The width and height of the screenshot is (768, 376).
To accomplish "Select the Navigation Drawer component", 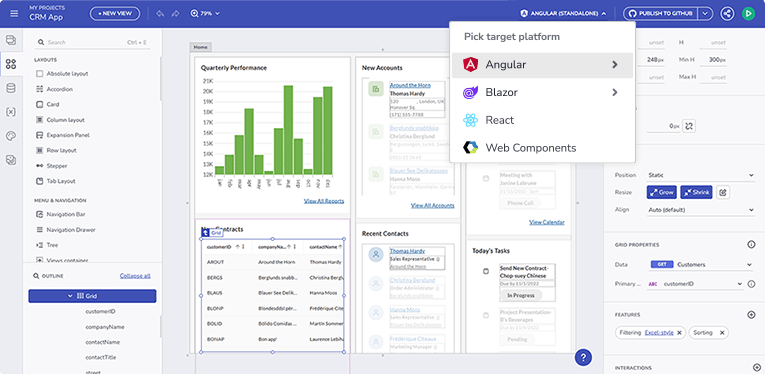I will [66, 230].
